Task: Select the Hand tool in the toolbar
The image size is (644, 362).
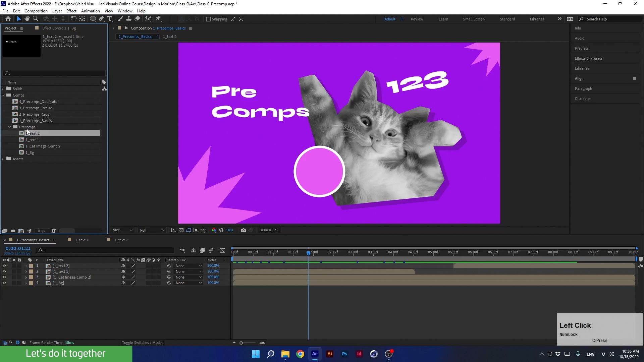Action: coord(27,19)
